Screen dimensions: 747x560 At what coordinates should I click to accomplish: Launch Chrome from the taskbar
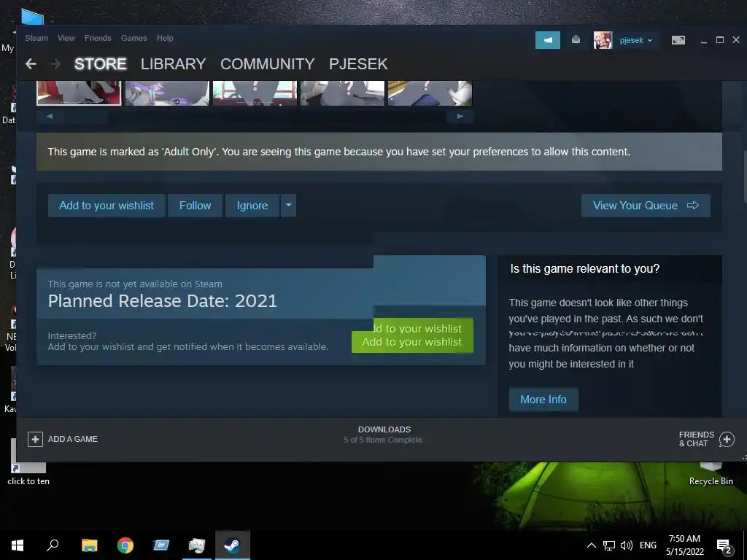coord(125,545)
